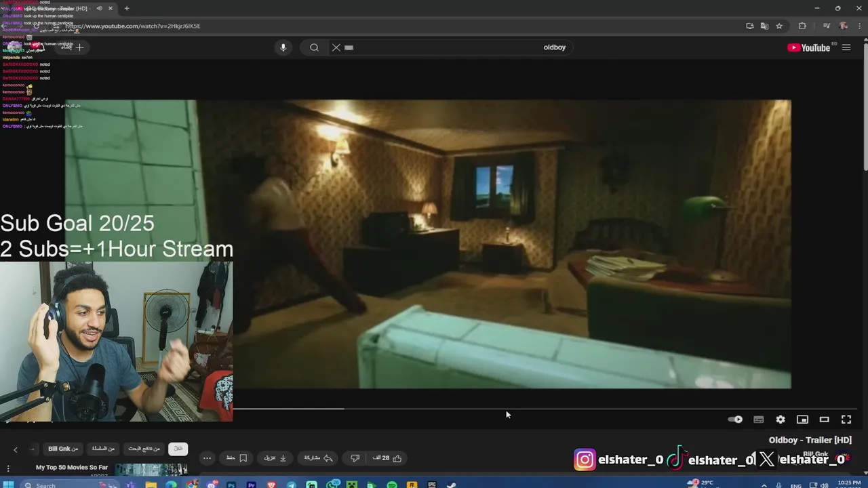The image size is (868, 488).
Task: Open the YouTube hamburger guide menu
Action: coord(846,47)
